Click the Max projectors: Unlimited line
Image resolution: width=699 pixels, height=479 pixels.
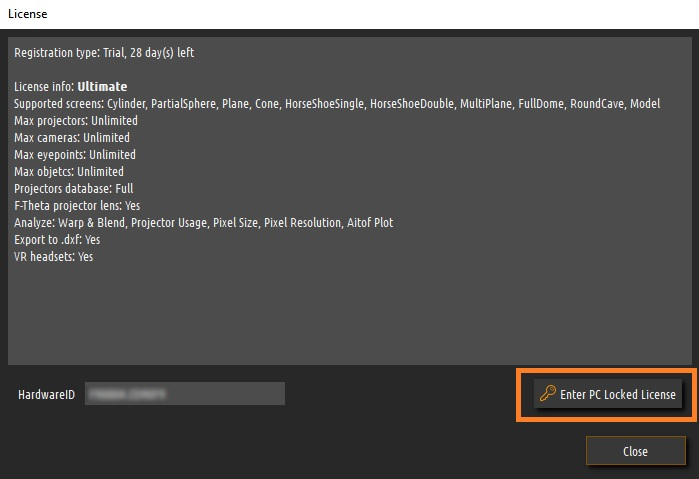[76, 120]
